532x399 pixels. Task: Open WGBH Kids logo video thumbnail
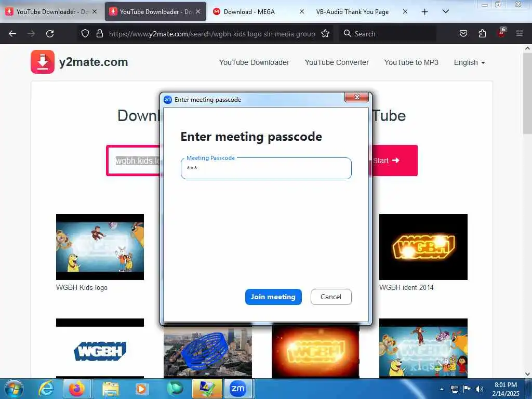[100, 247]
